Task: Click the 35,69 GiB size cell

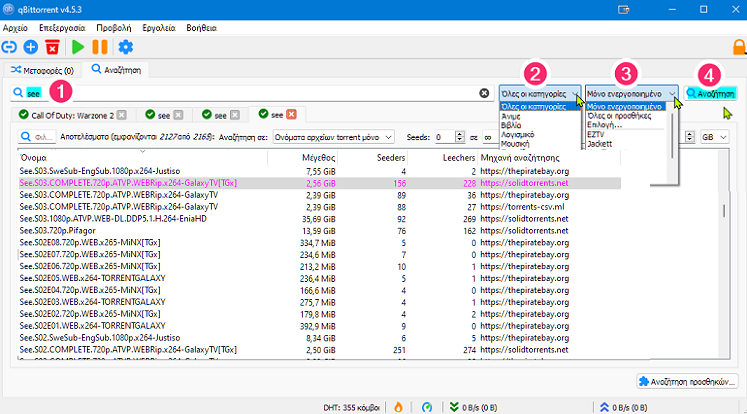Action: click(319, 219)
